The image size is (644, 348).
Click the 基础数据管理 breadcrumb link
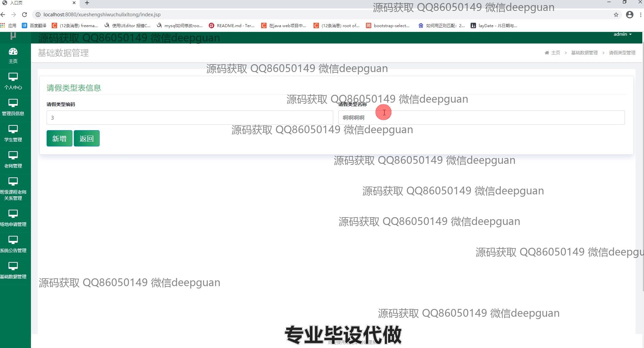584,53
